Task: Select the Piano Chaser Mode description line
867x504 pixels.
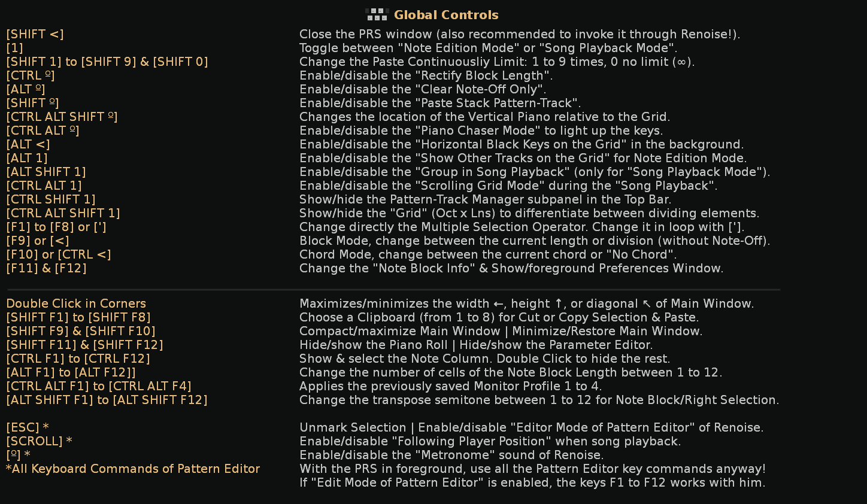Action: point(481,130)
